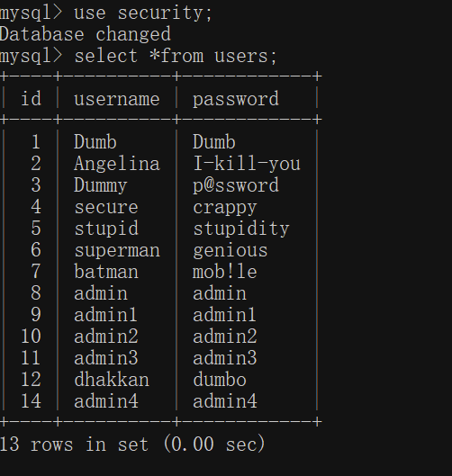The height and width of the screenshot is (476, 452).
Task: Click the 'password' column header
Action: 236,99
